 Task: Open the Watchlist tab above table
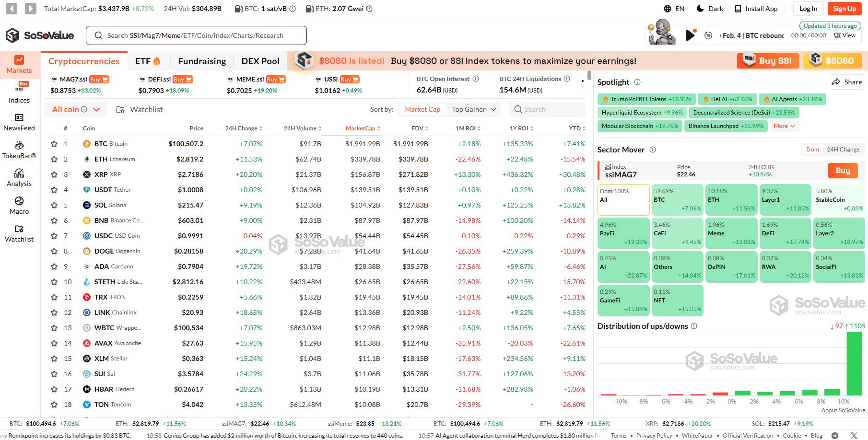(x=140, y=109)
